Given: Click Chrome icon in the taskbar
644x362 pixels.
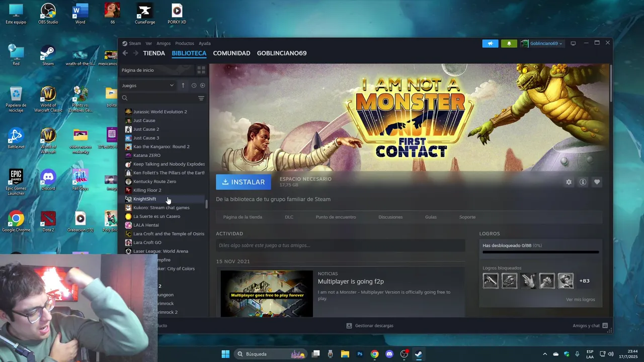Looking at the screenshot, I should (374, 354).
